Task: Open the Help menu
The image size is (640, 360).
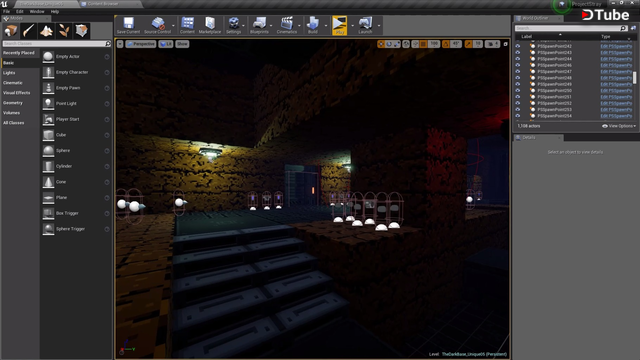Action: pyautogui.click(x=55, y=11)
